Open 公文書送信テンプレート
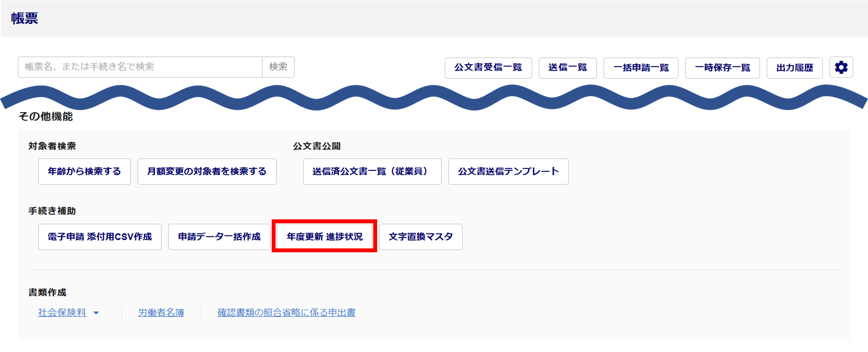This screenshot has width=868, height=352. click(508, 172)
